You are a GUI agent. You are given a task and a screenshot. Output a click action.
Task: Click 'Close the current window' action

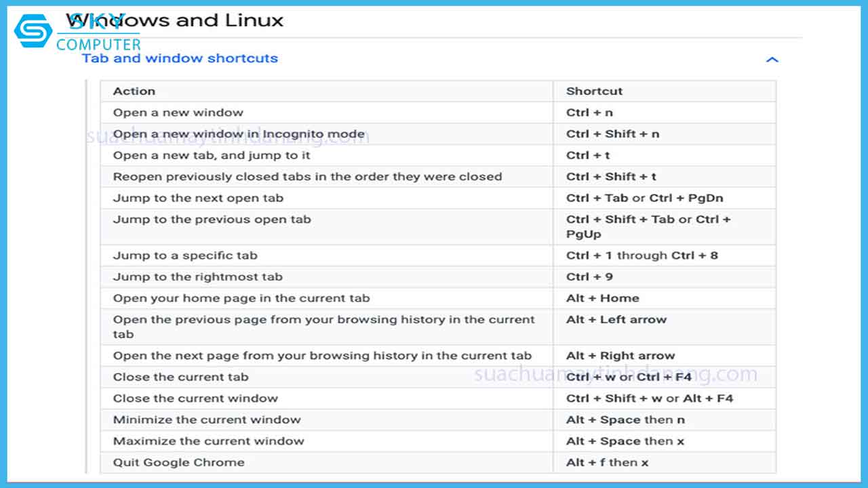coord(195,399)
